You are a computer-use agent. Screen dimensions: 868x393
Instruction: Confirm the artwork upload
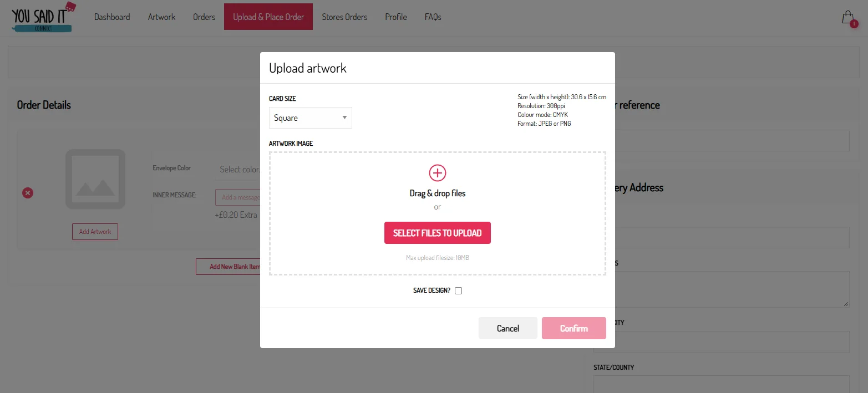574,328
